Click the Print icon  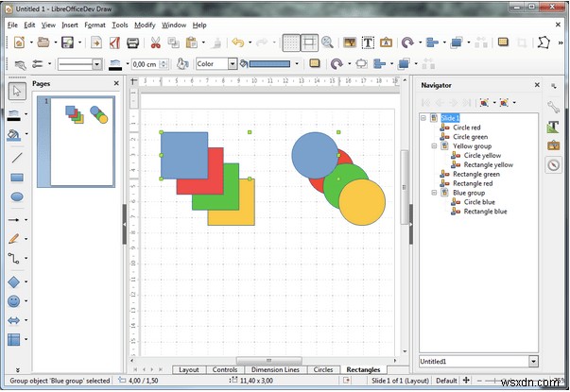pos(132,43)
